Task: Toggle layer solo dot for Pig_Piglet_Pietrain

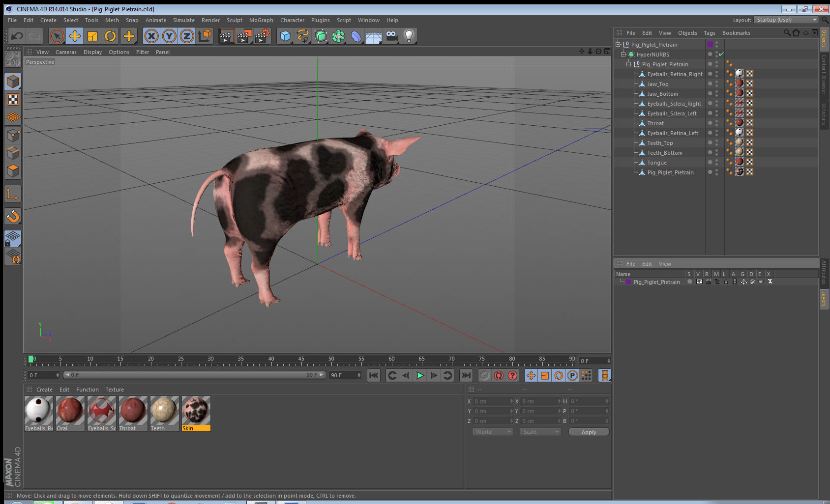Action: click(x=689, y=282)
